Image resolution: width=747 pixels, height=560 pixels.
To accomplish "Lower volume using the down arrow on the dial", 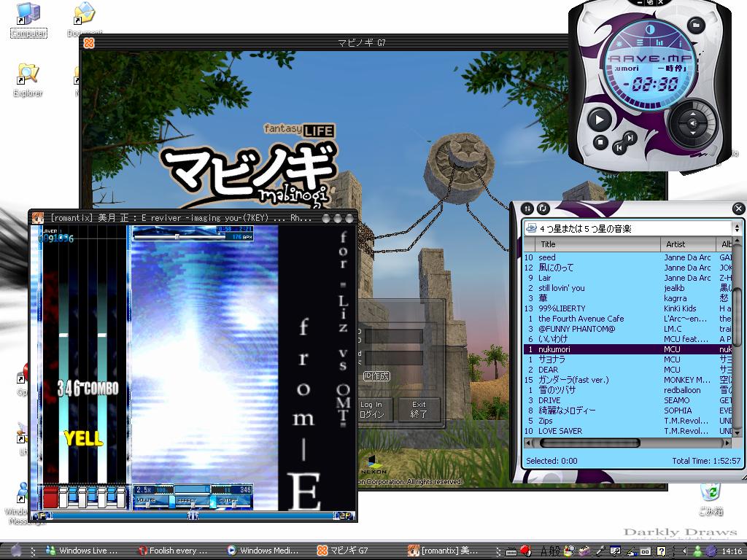I will click(x=693, y=134).
